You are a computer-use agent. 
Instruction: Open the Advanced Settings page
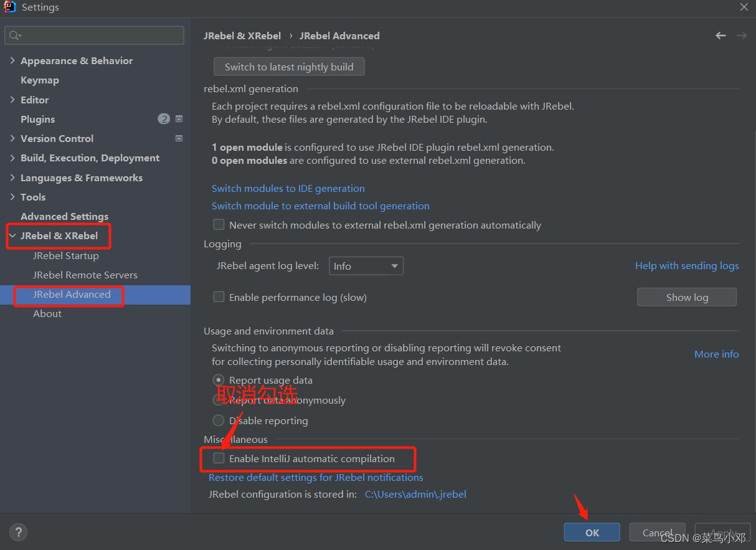point(65,216)
